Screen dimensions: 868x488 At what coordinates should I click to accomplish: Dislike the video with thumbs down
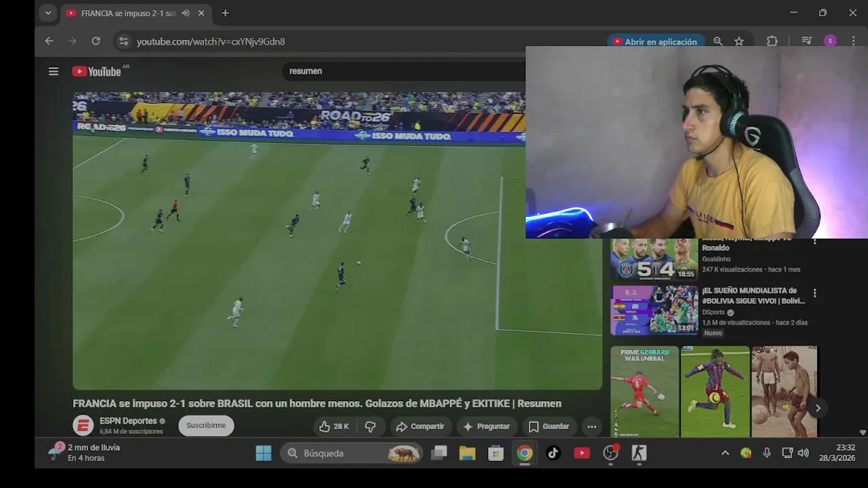click(370, 426)
